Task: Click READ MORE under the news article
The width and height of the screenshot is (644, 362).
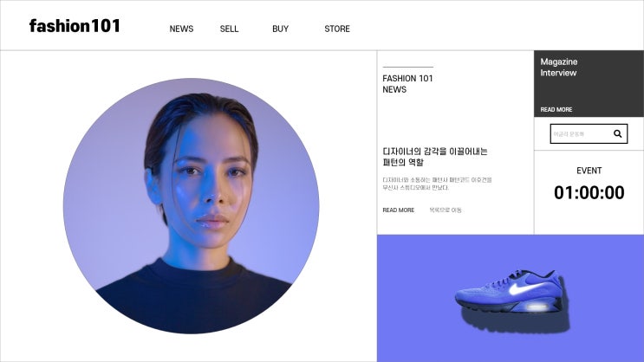Action: 399,210
